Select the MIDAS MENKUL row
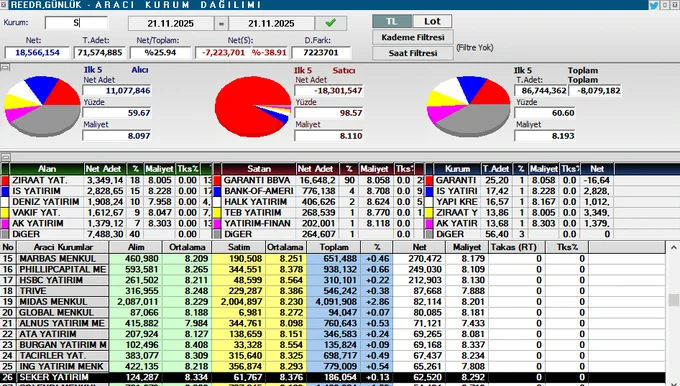 coord(333,302)
